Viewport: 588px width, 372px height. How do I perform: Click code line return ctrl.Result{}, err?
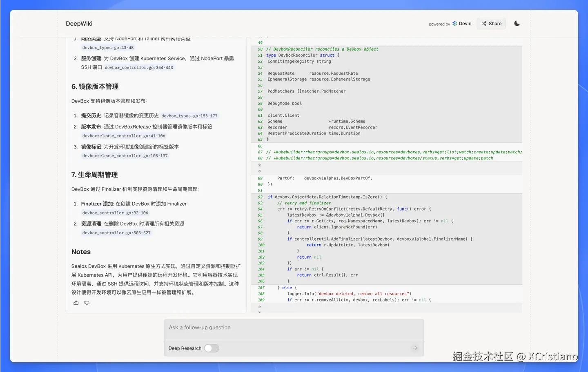click(327, 275)
